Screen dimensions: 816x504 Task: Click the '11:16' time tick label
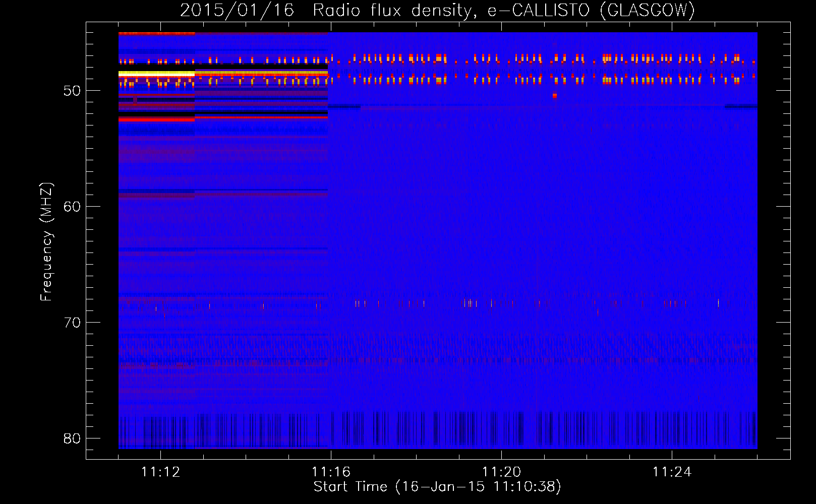click(331, 472)
